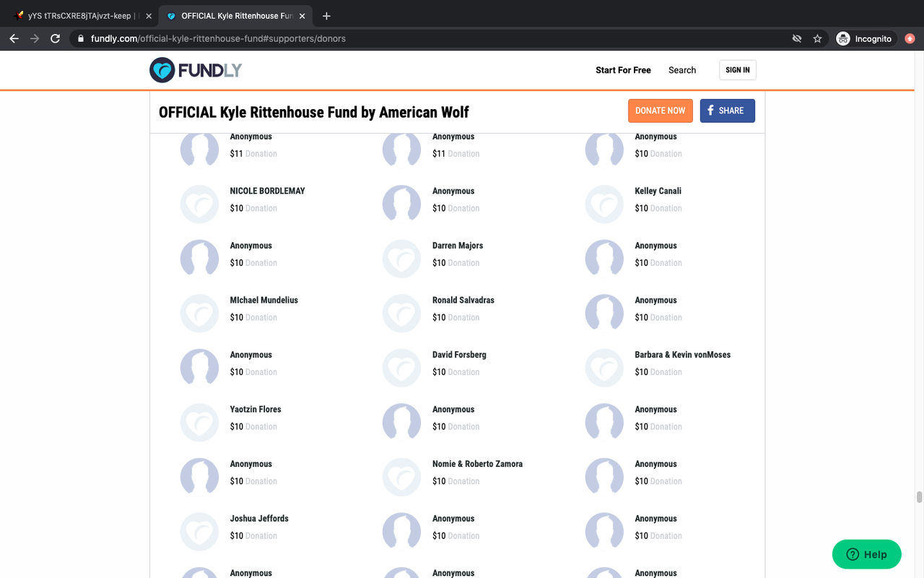Bookmark this page with star icon
This screenshot has height=578, width=924.
pos(817,39)
